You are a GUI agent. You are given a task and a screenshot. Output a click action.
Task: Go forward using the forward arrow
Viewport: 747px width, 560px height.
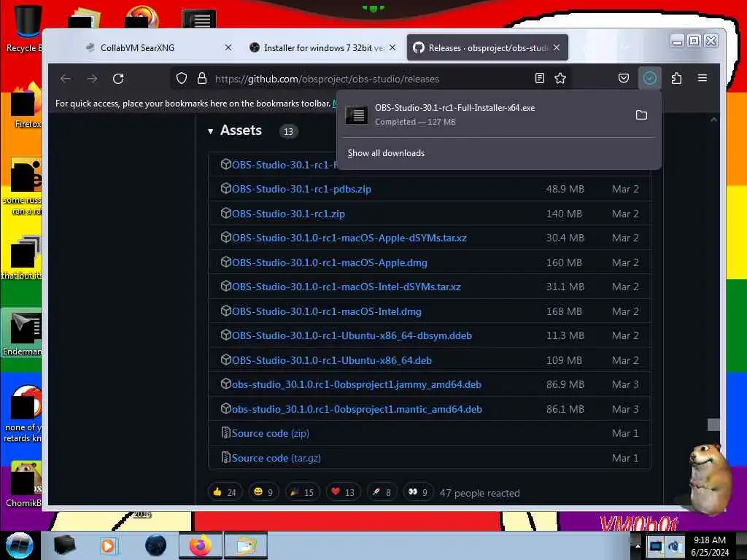(92, 79)
